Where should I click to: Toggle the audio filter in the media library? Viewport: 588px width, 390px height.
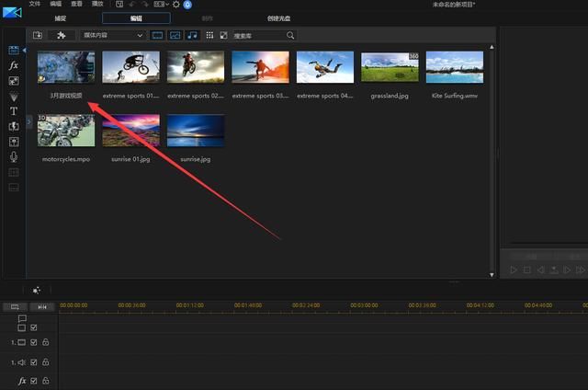[192, 35]
